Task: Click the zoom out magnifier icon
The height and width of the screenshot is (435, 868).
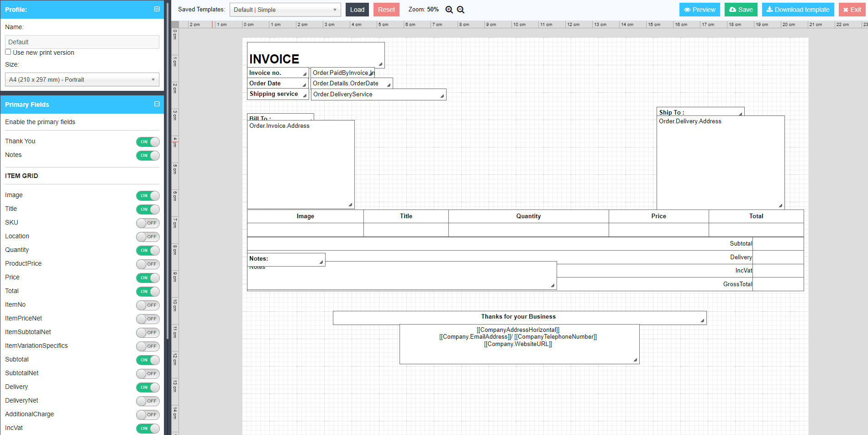Action: [461, 10]
